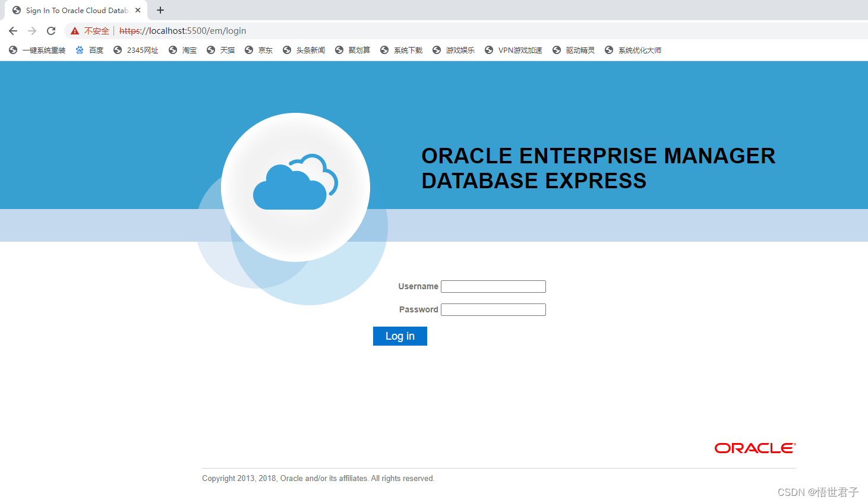868x503 pixels.
Task: Click the Oracle Enterprise Manager Database Express heading
Action: (x=598, y=168)
